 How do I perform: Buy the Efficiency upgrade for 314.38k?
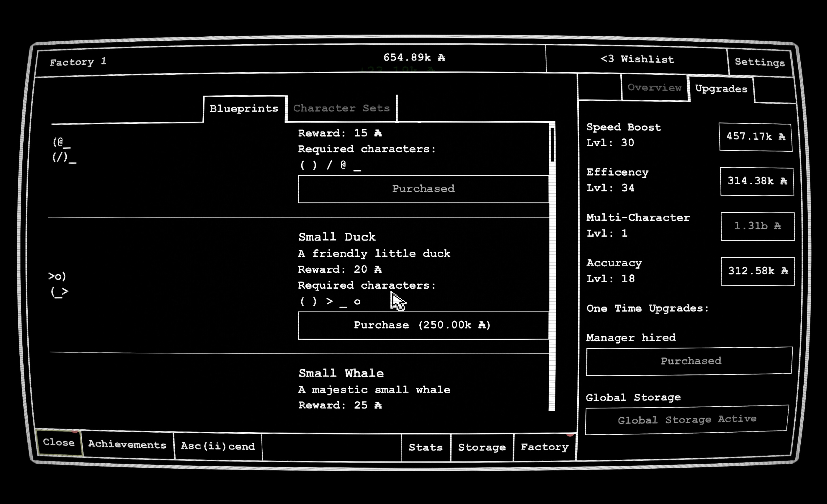[x=756, y=181]
